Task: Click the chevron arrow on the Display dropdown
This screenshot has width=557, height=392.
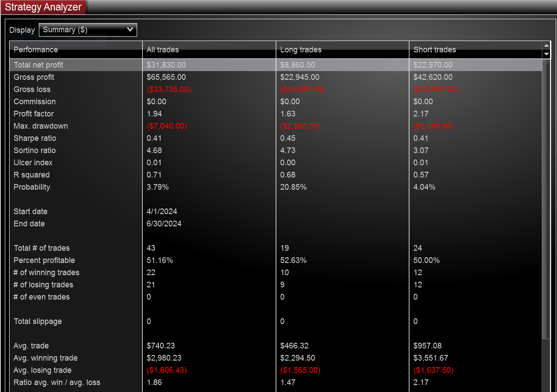Action: click(130, 30)
